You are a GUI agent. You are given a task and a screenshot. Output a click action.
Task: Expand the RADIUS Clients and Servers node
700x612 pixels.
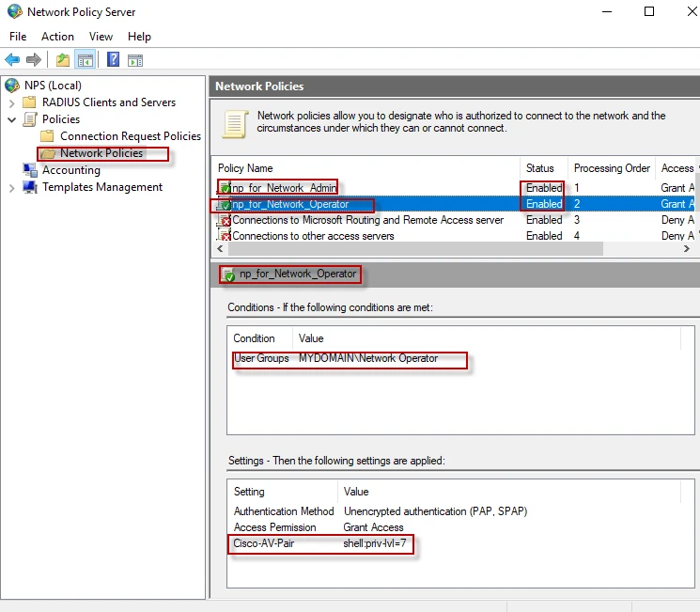tap(12, 102)
